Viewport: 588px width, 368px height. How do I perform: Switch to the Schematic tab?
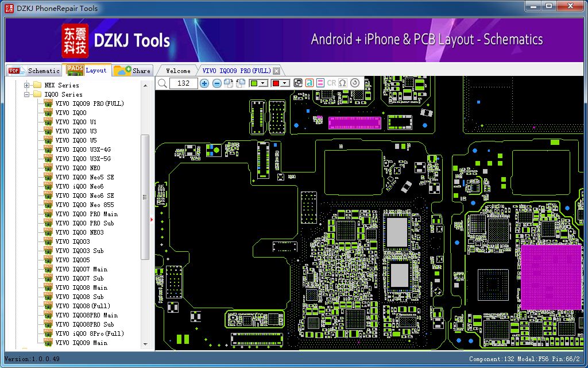pyautogui.click(x=34, y=71)
